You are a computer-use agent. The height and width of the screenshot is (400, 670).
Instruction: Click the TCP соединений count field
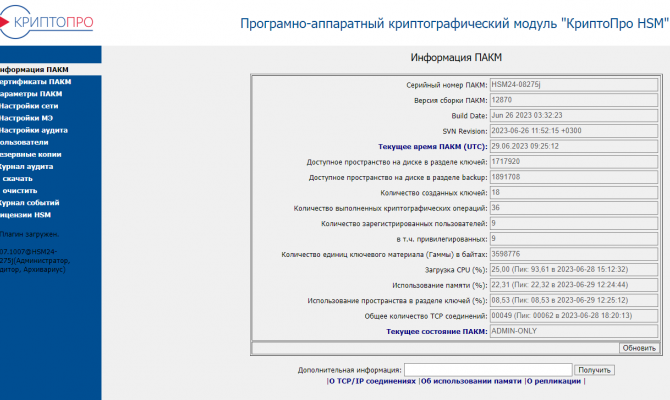click(574, 315)
